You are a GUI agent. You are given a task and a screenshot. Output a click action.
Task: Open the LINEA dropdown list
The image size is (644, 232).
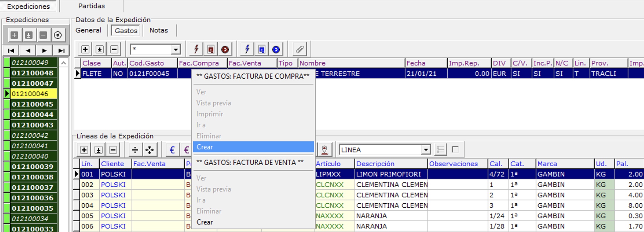pos(426,150)
